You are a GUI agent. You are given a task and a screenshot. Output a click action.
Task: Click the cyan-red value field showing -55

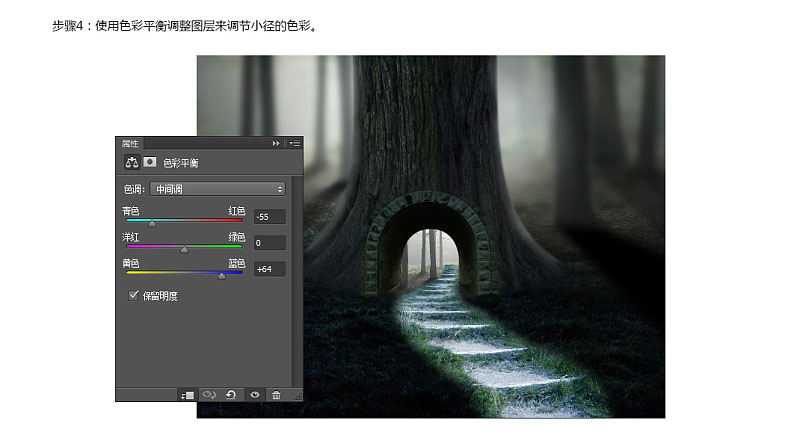coord(269,216)
